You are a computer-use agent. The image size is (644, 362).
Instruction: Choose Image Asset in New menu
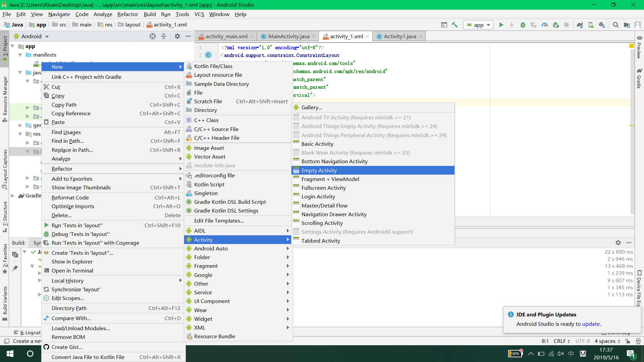click(x=238, y=148)
